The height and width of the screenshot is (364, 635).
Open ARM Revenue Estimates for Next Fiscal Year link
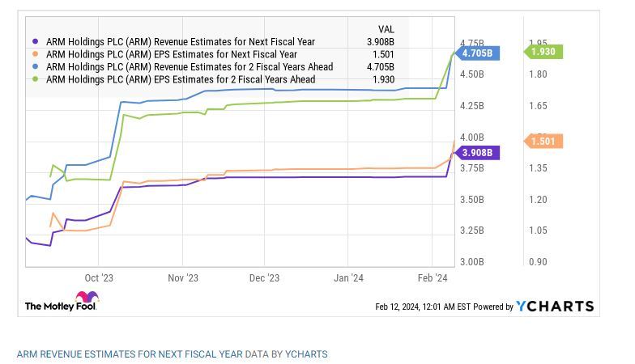click(x=130, y=354)
